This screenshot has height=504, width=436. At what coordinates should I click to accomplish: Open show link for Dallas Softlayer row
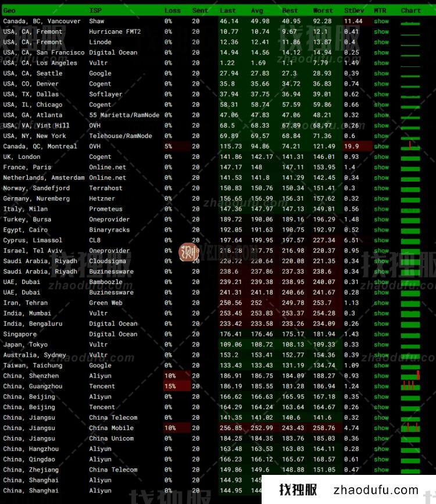(x=381, y=94)
